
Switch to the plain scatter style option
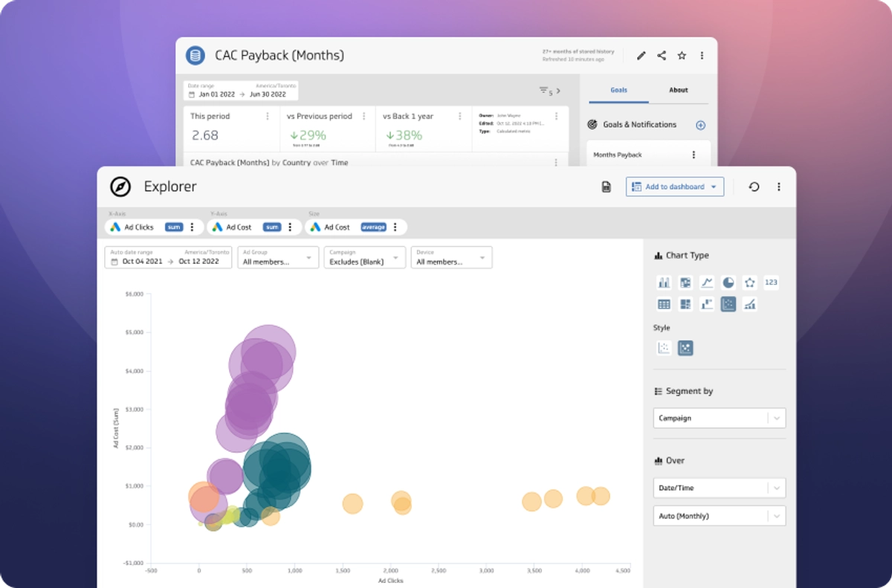coord(663,347)
